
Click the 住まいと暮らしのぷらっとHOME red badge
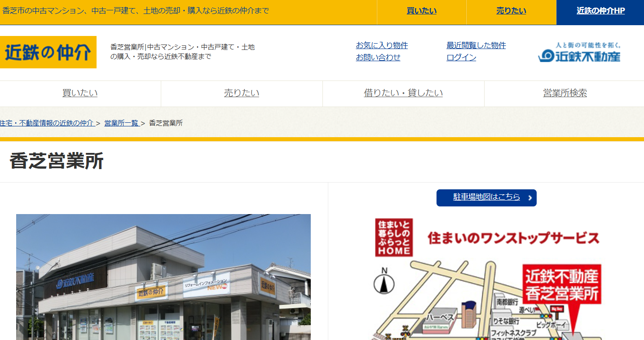point(394,237)
